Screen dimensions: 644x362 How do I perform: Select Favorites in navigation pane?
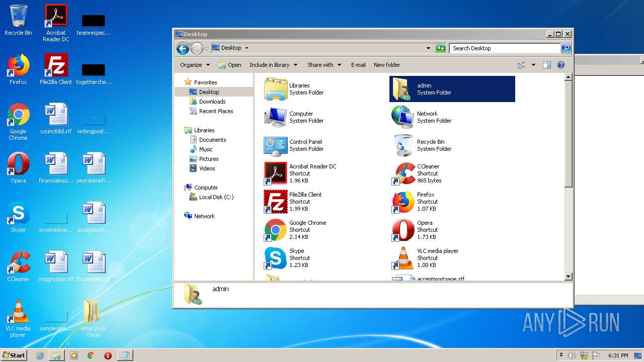(x=201, y=82)
